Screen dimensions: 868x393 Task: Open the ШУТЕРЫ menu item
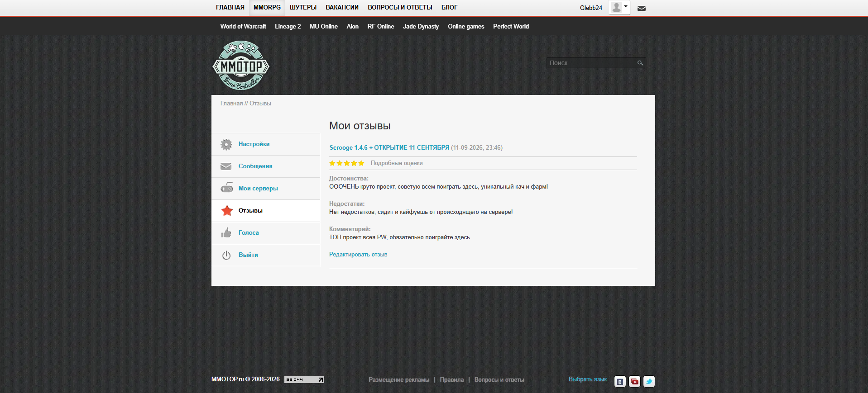303,8
